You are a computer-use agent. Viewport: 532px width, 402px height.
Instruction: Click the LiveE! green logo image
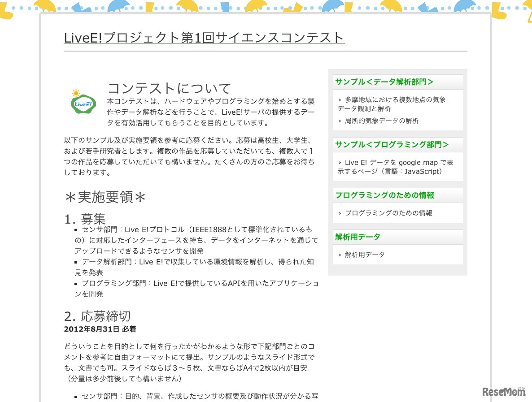click(83, 102)
